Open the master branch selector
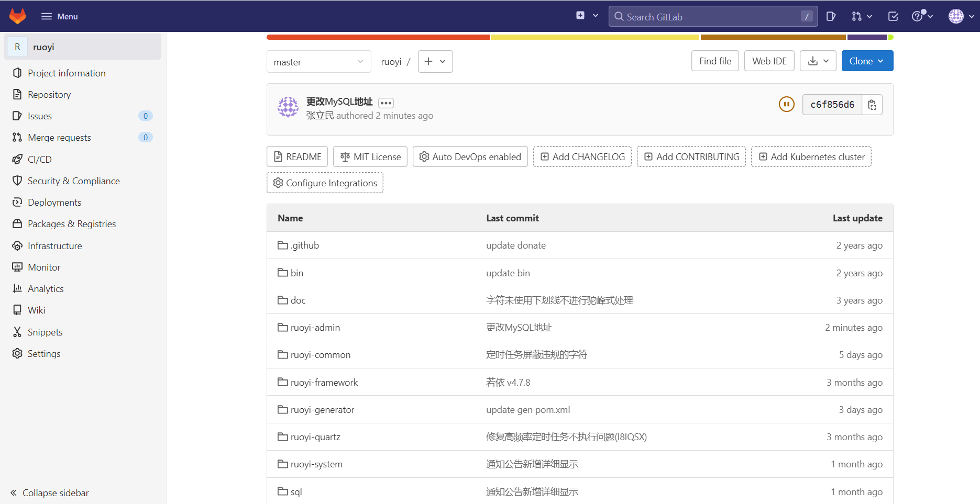Viewport: 980px width, 504px height. click(318, 62)
